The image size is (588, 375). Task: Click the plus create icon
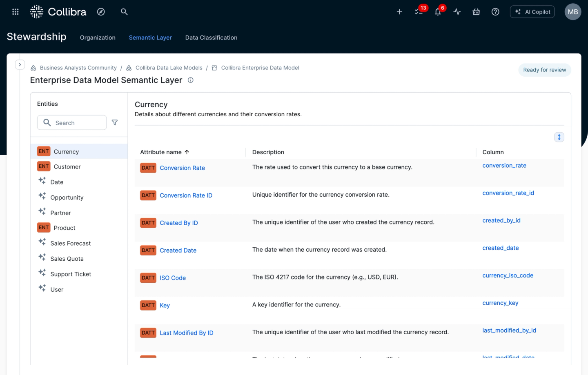tap(399, 12)
